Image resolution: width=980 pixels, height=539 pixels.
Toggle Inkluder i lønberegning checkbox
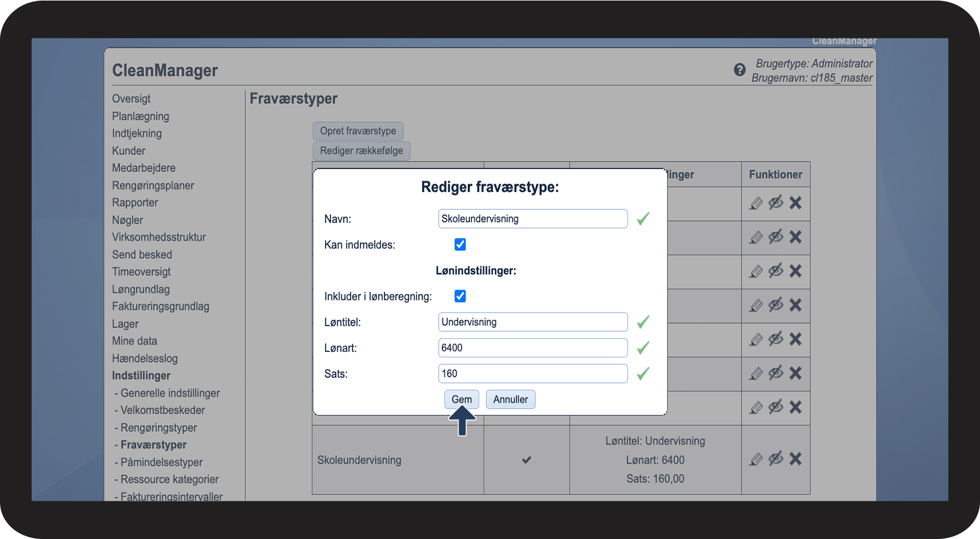pyautogui.click(x=460, y=296)
